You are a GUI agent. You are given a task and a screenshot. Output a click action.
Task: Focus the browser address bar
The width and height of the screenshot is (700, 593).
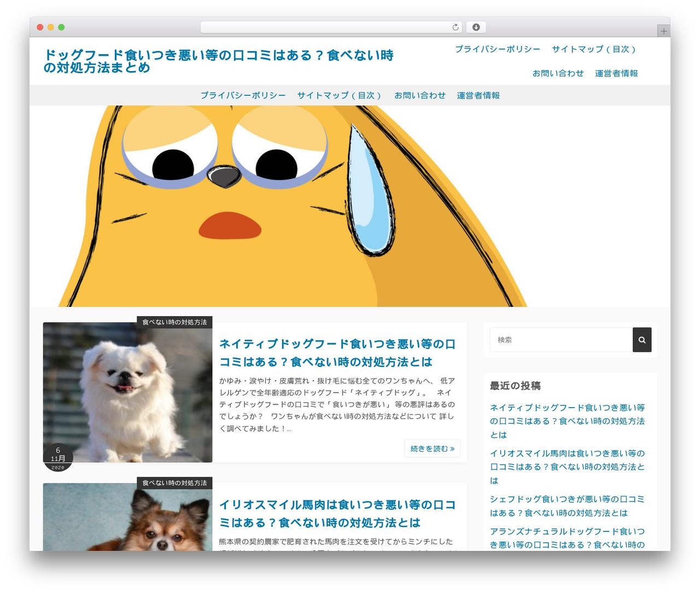click(x=331, y=27)
